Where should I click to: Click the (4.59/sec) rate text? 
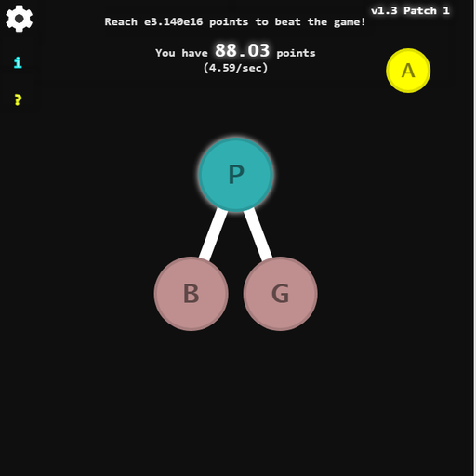[x=235, y=68]
